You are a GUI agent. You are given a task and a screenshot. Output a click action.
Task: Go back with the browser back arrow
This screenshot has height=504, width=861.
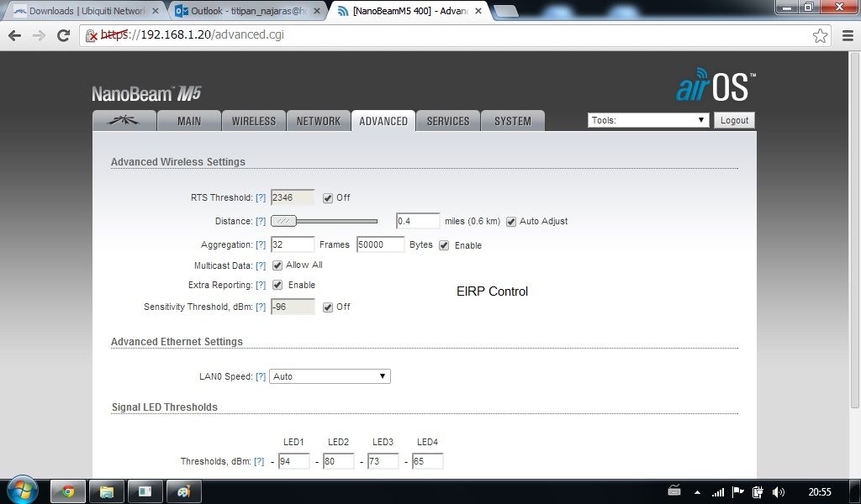pyautogui.click(x=15, y=35)
